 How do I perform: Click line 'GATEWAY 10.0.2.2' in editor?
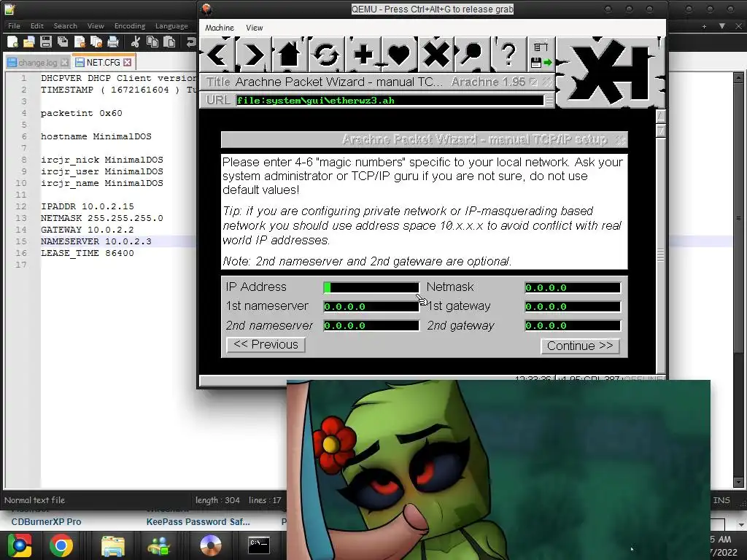(x=88, y=230)
